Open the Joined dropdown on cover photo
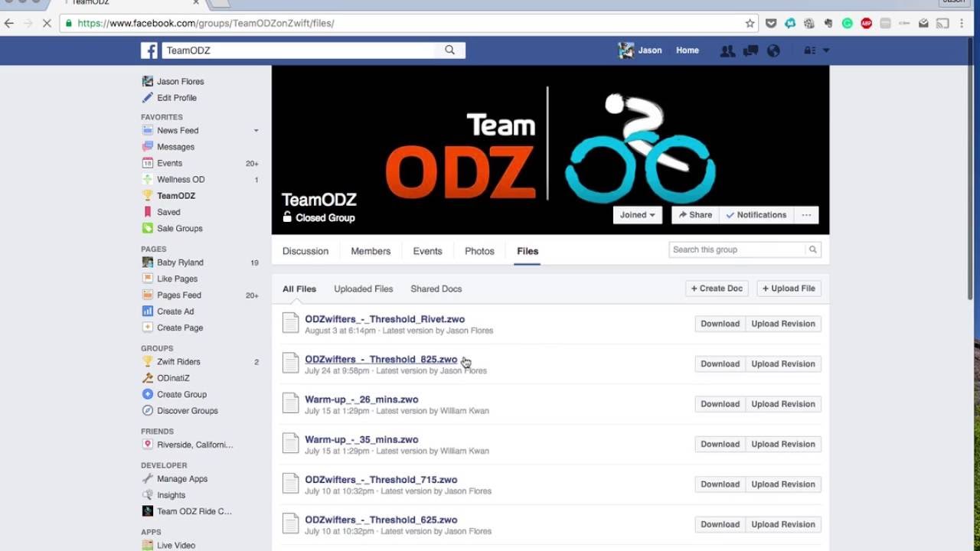The width and height of the screenshot is (980, 551). [x=637, y=215]
